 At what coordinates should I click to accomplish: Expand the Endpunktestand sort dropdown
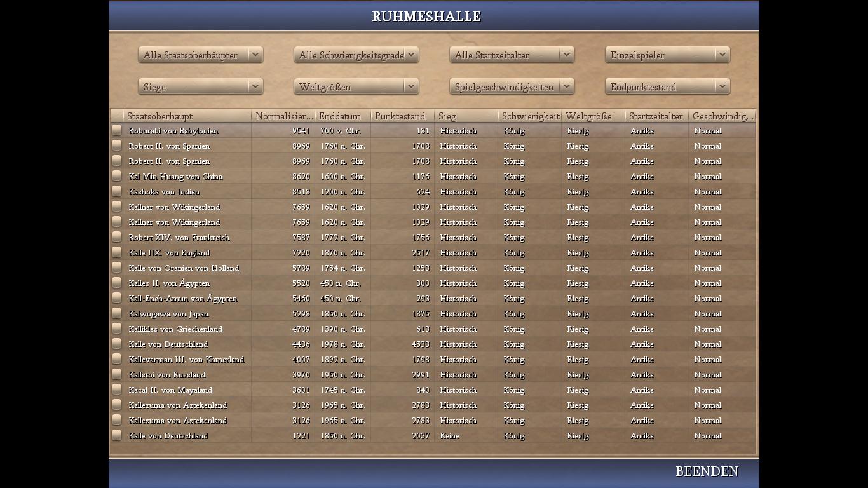point(667,87)
